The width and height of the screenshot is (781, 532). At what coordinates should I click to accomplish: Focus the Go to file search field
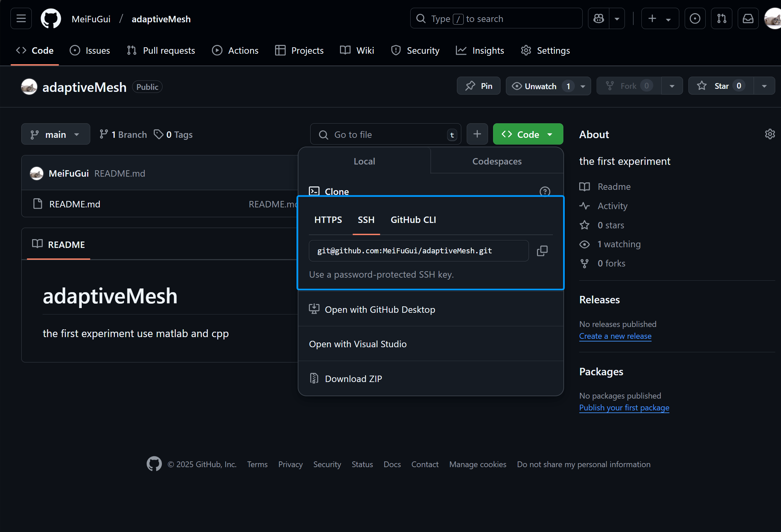[x=385, y=134]
